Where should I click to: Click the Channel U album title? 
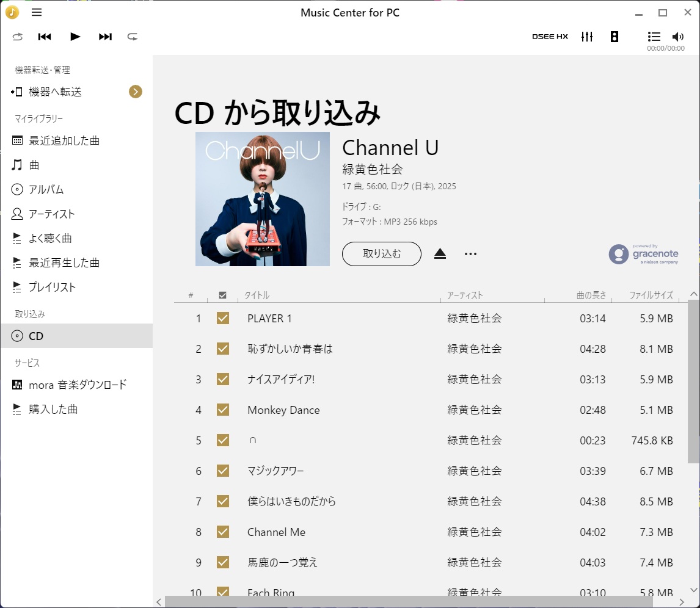pos(390,148)
